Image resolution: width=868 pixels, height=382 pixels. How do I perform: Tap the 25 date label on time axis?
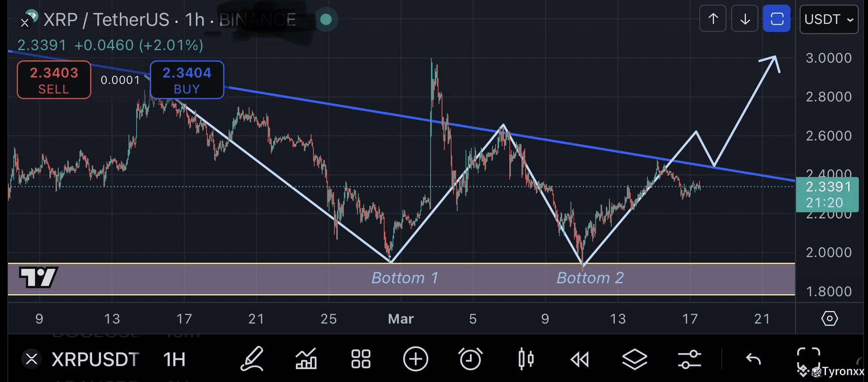point(328,319)
